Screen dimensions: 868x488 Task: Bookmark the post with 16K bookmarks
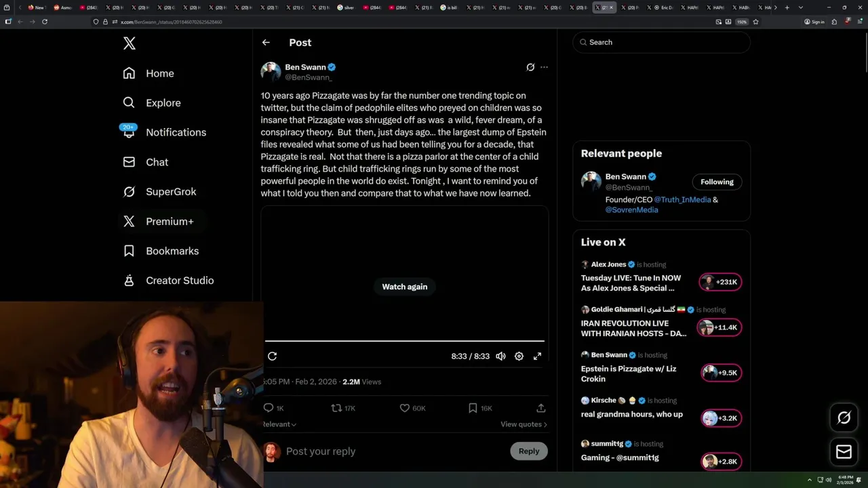pos(480,408)
